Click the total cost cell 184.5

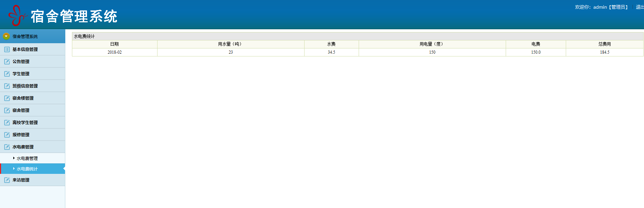pos(605,52)
